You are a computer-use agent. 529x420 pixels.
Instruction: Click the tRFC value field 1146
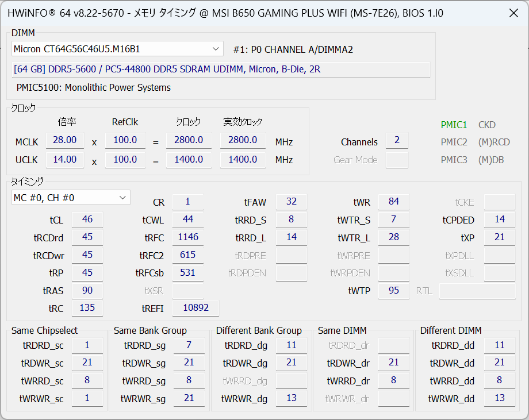(188, 237)
